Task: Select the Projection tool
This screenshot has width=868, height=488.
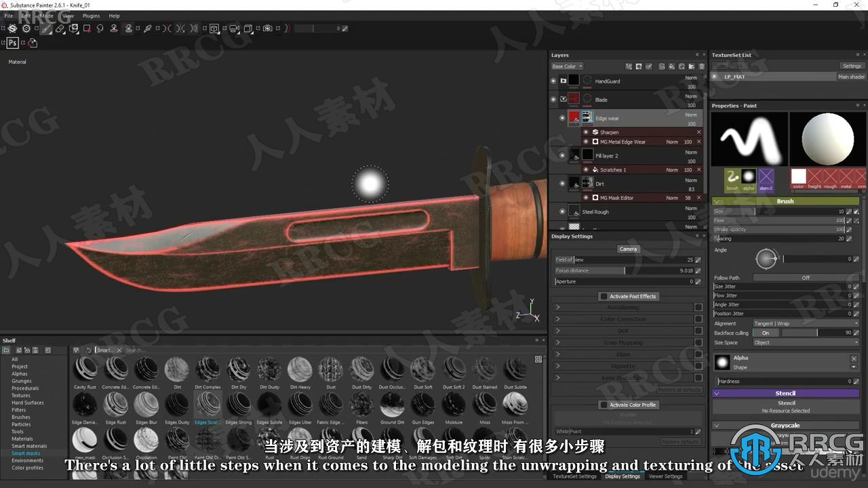Action: 73,28
